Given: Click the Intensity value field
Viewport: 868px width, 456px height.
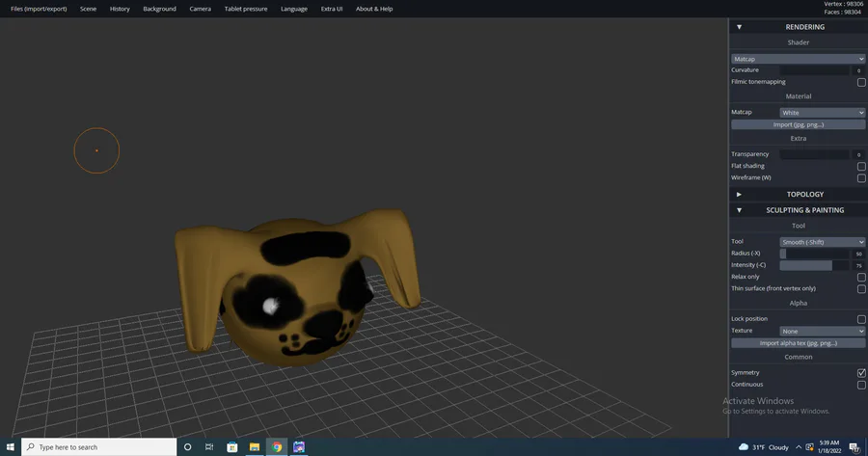Looking at the screenshot, I should pos(858,265).
